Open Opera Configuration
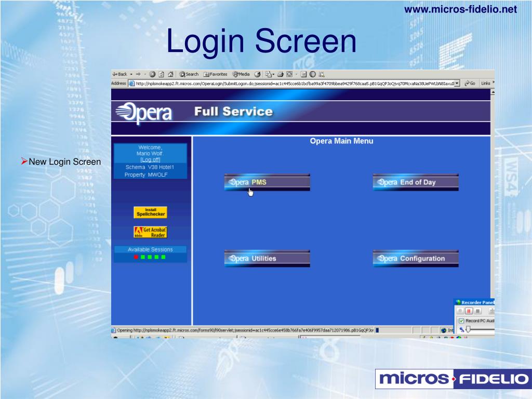Screen dimensions: 532x399 coord(416,259)
